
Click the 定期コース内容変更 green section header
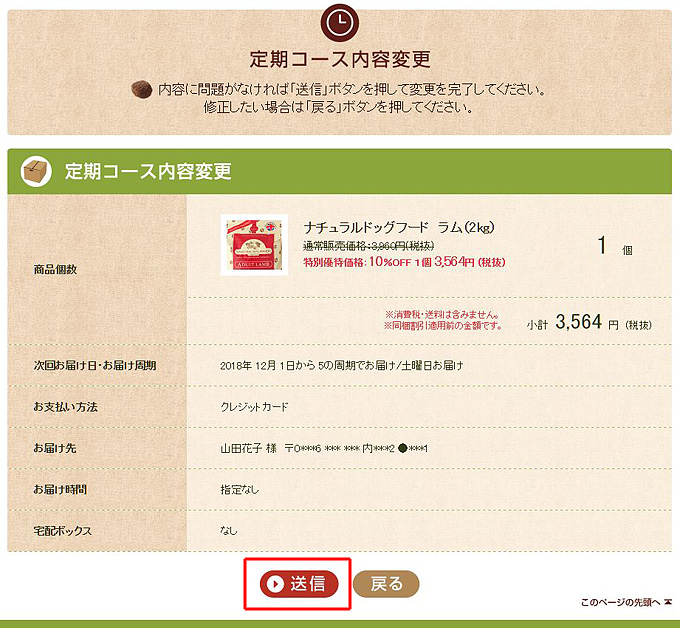point(340,171)
